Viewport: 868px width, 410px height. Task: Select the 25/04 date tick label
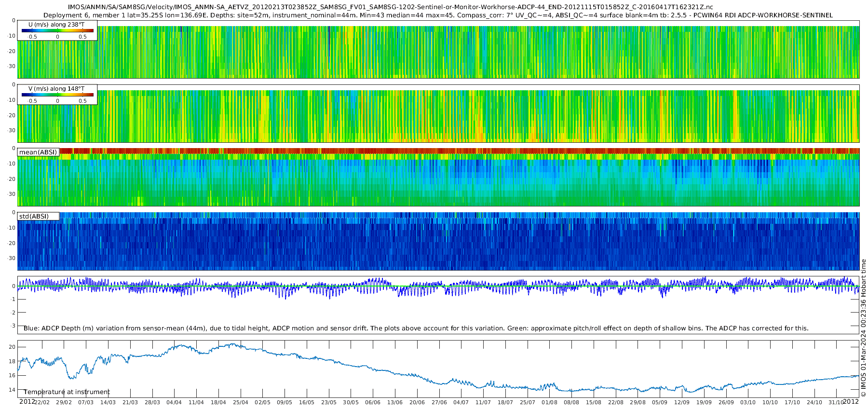(241, 402)
